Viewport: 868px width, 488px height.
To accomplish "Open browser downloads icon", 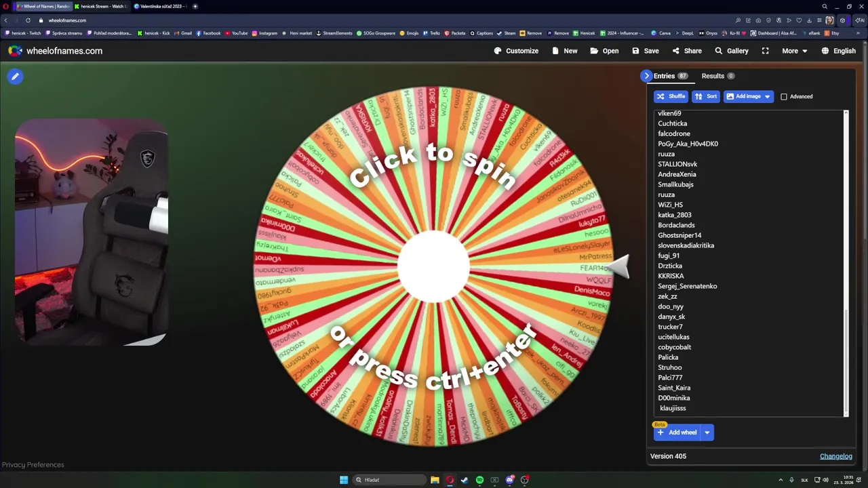I will coord(809,20).
